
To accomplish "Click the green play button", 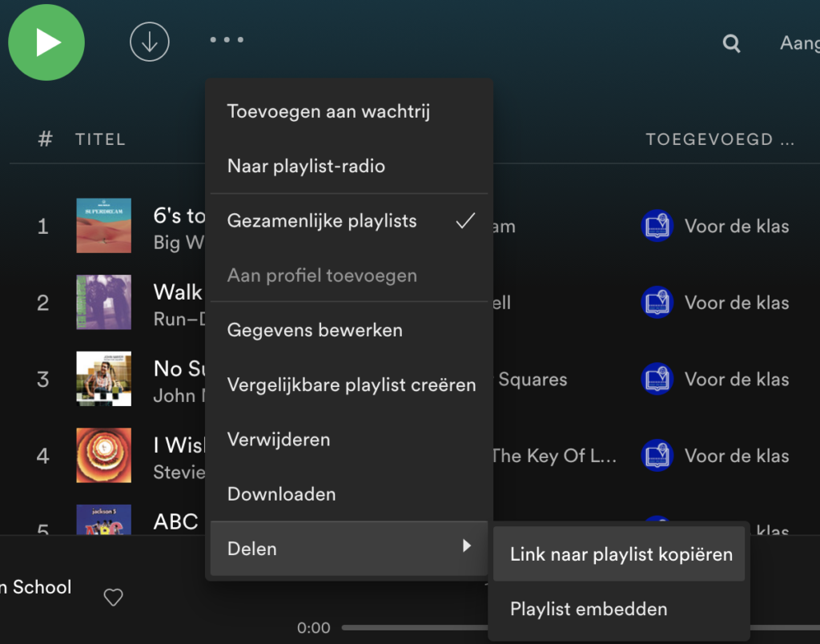I will pyautogui.click(x=46, y=42).
